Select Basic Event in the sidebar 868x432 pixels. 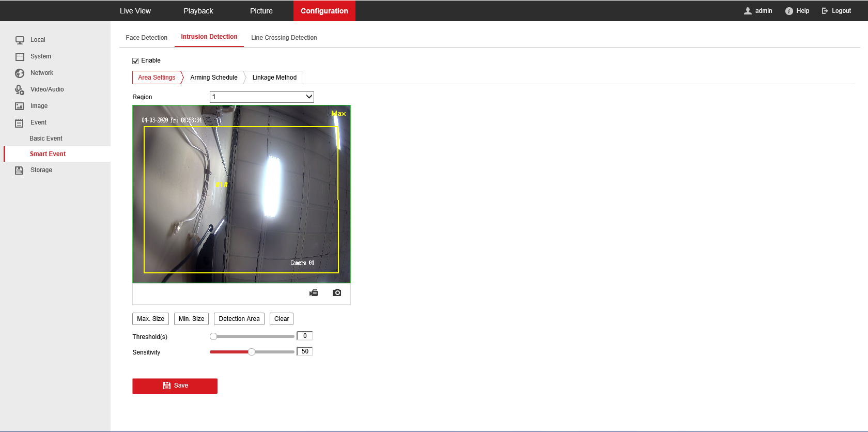(46, 138)
